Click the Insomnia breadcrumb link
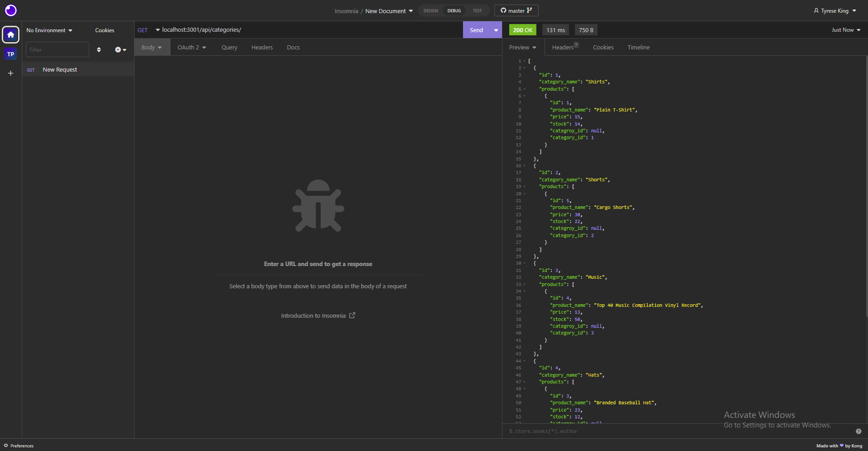868x451 pixels. 346,11
